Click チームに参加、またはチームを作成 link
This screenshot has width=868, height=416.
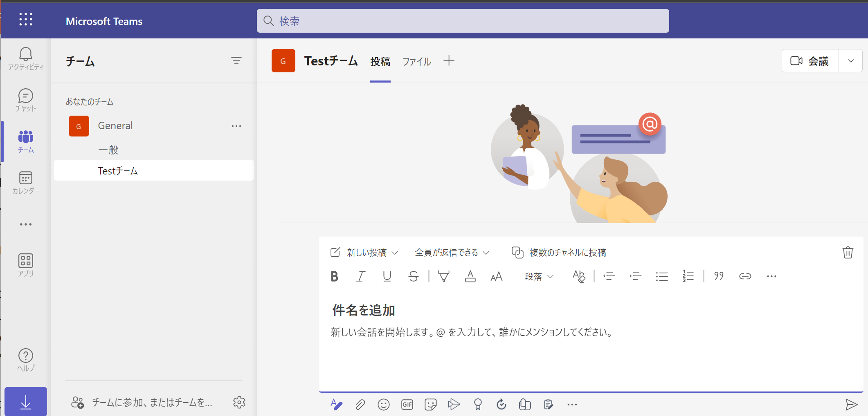pos(142,403)
